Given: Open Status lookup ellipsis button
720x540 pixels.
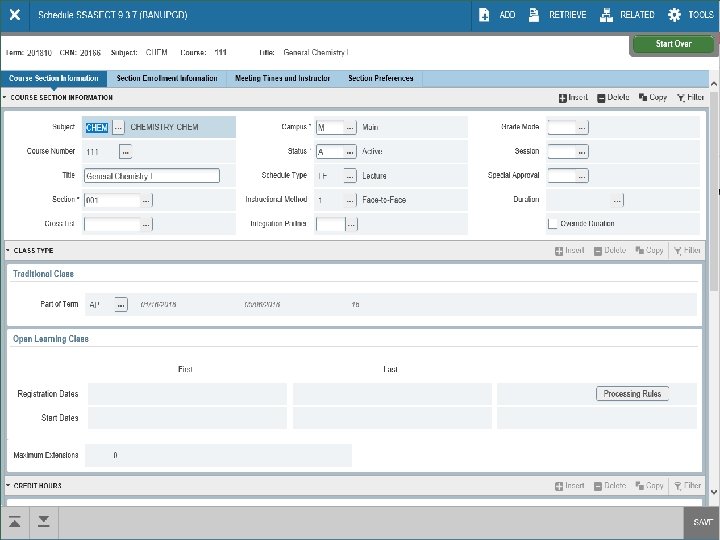Looking at the screenshot, I should tap(350, 152).
